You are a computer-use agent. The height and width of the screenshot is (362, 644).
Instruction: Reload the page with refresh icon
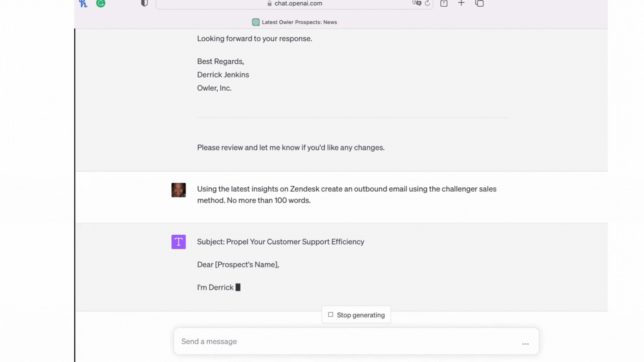pos(427,3)
